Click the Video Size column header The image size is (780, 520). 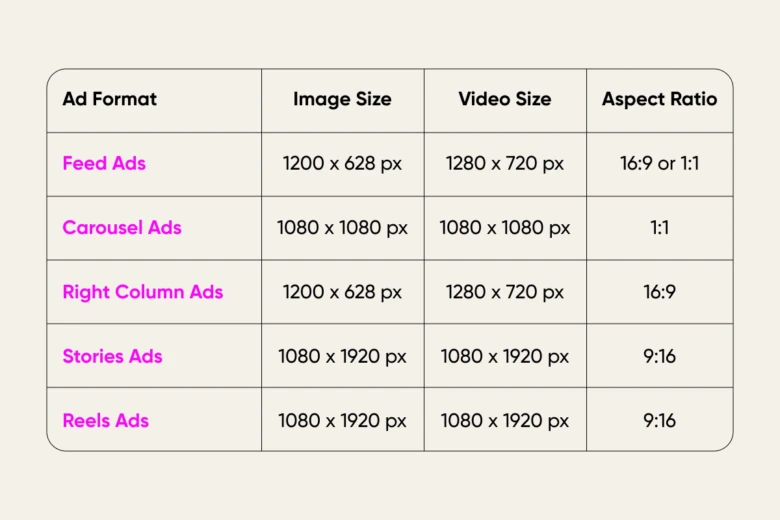pos(505,99)
